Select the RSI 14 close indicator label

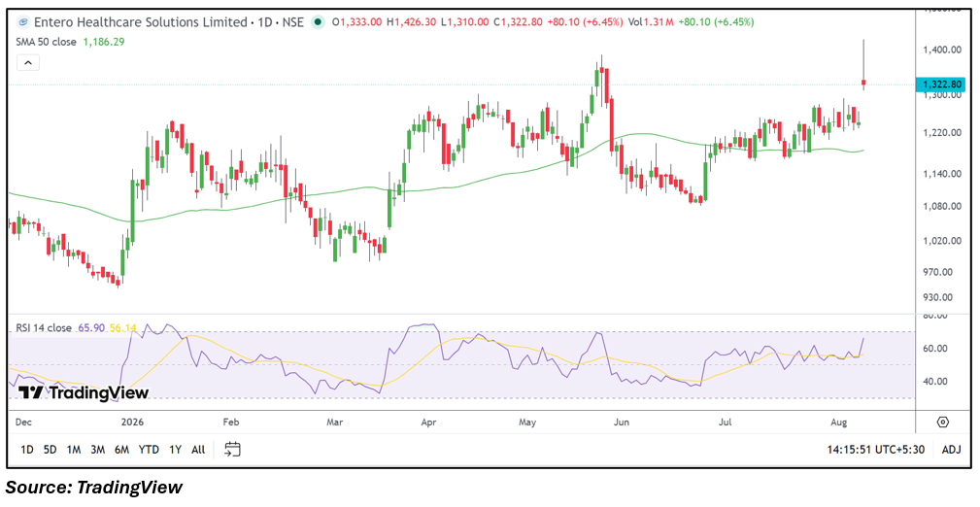coord(44,327)
